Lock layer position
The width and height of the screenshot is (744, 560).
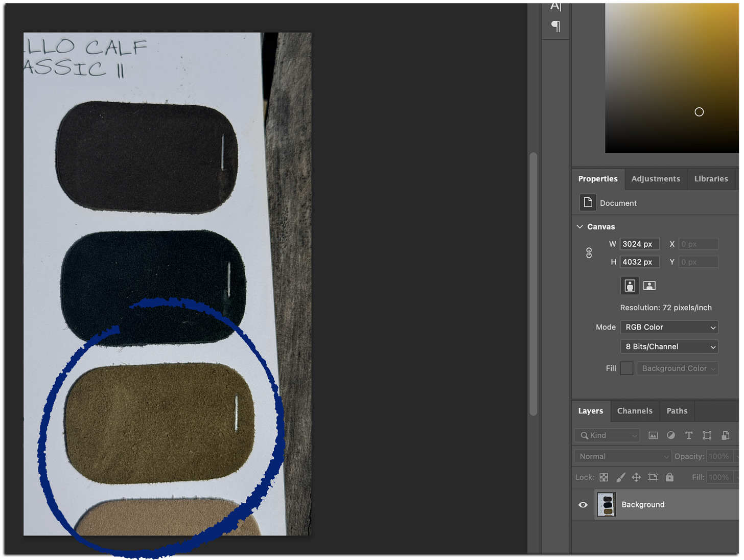(636, 477)
